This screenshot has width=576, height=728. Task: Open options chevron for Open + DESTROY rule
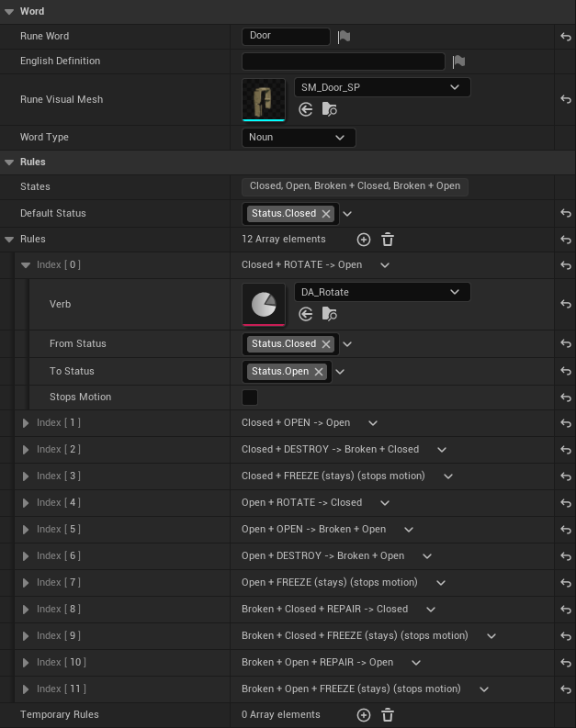pos(427,556)
